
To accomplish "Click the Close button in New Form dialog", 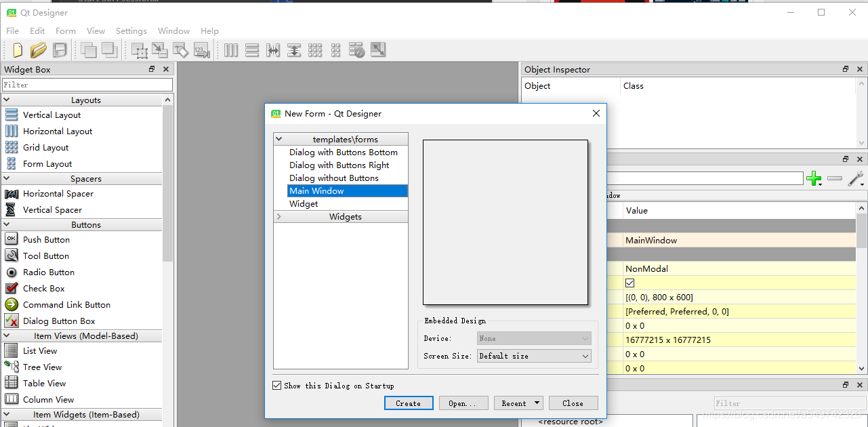I will point(573,403).
